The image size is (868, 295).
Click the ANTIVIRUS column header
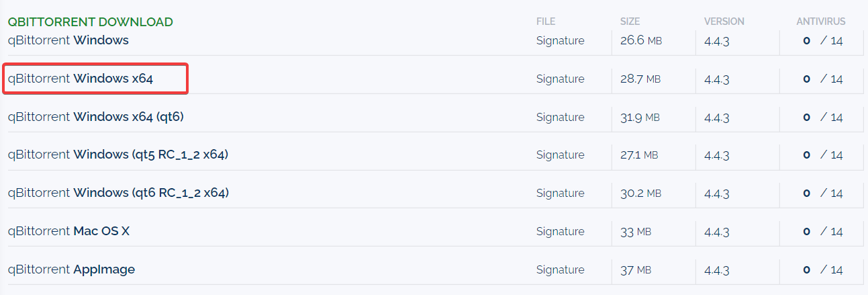click(821, 22)
